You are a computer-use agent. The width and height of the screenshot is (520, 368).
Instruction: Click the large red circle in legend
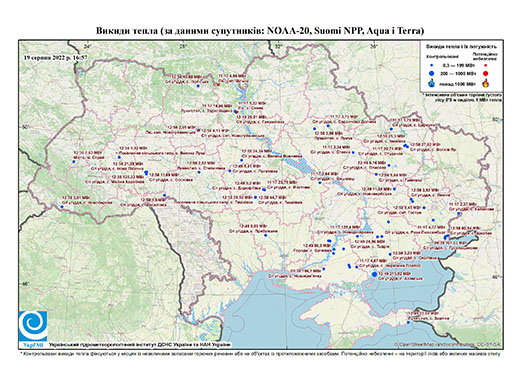486,73
